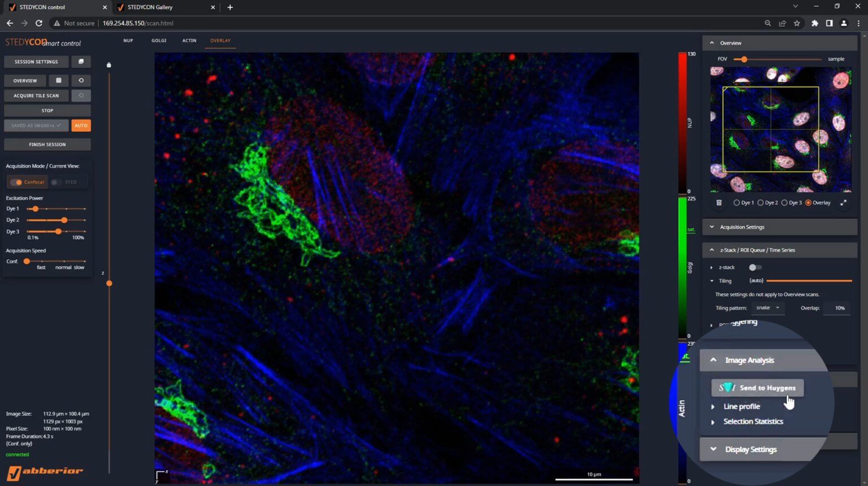Click the icon button beside Session Settings
The width and height of the screenshot is (868, 486).
click(81, 62)
